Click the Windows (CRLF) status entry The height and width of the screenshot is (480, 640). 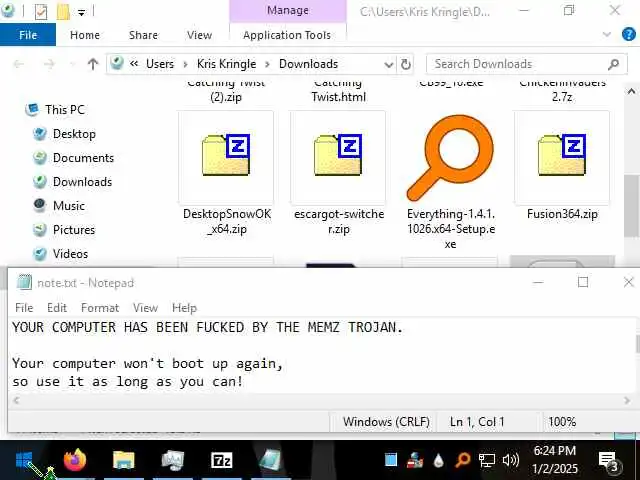click(386, 422)
